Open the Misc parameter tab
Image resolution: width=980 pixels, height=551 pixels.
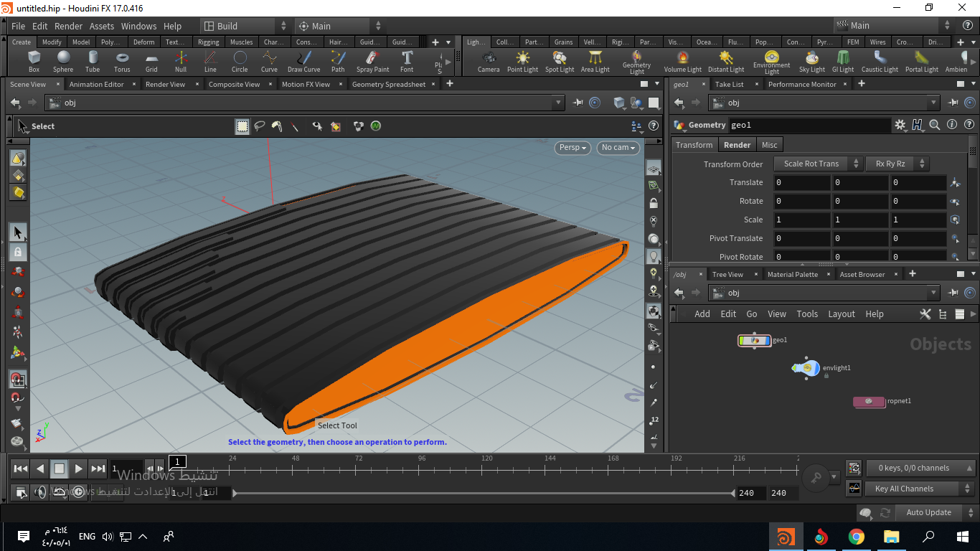pos(770,145)
